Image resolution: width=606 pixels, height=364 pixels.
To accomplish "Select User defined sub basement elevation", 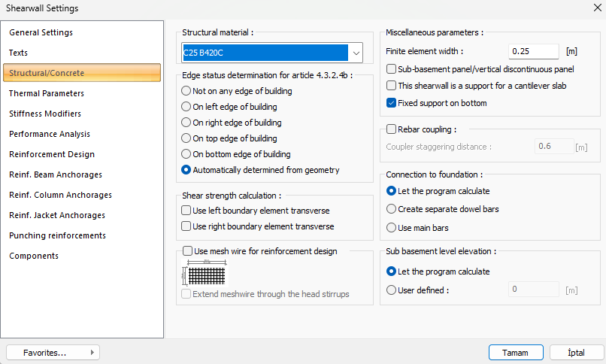I will click(x=391, y=290).
